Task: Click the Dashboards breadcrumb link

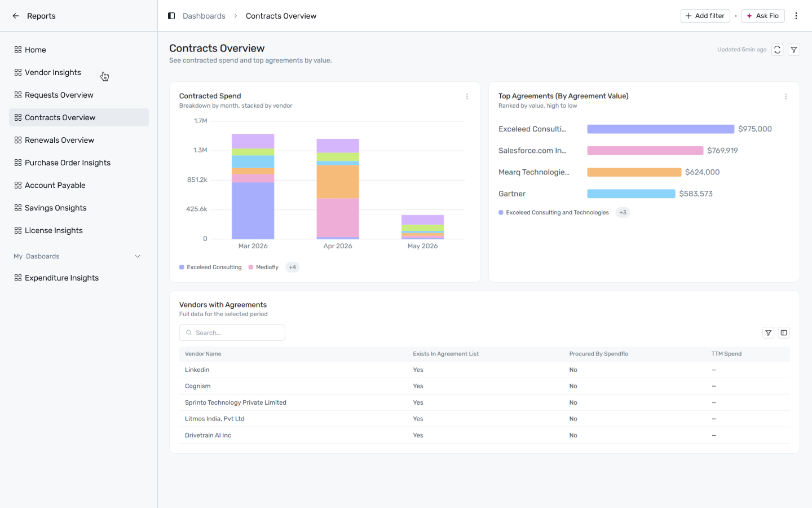Action: [x=204, y=16]
